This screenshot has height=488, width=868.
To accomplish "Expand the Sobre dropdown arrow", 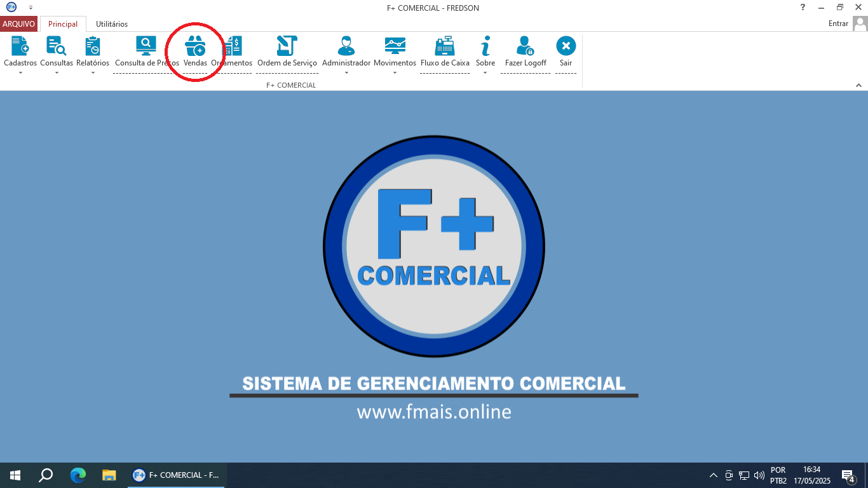I will [485, 73].
